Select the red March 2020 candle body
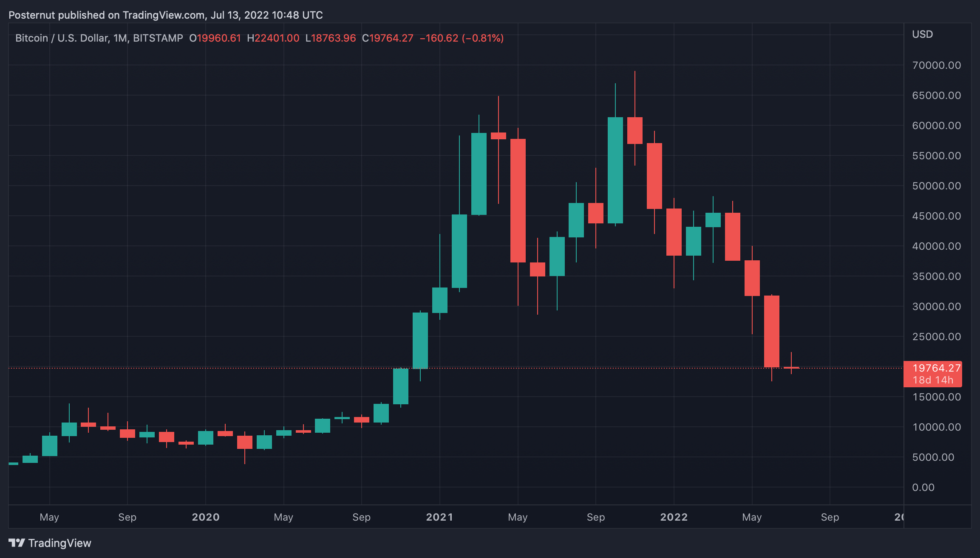 (x=245, y=442)
